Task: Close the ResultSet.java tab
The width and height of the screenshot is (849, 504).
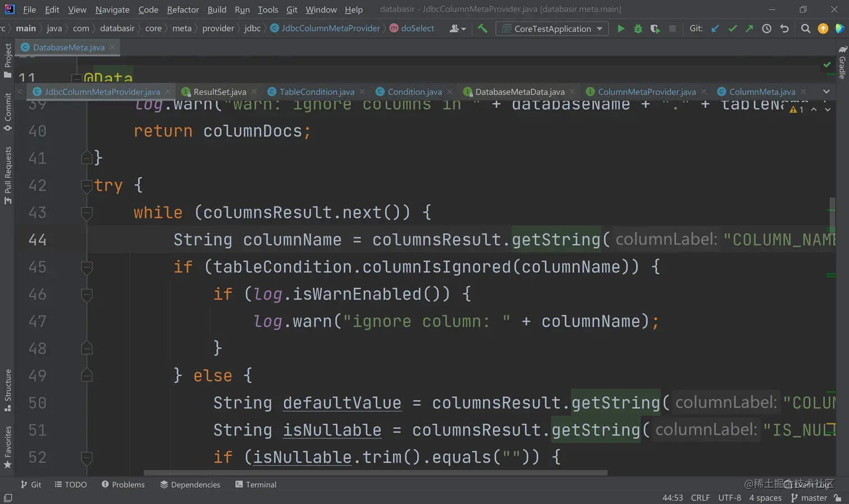Action: coord(254,91)
